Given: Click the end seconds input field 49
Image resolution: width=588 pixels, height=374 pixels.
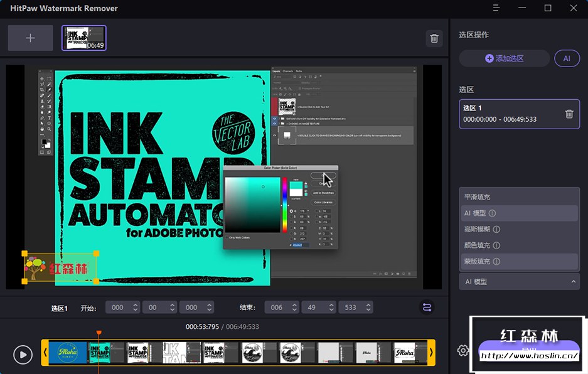Looking at the screenshot, I should click(x=313, y=307).
